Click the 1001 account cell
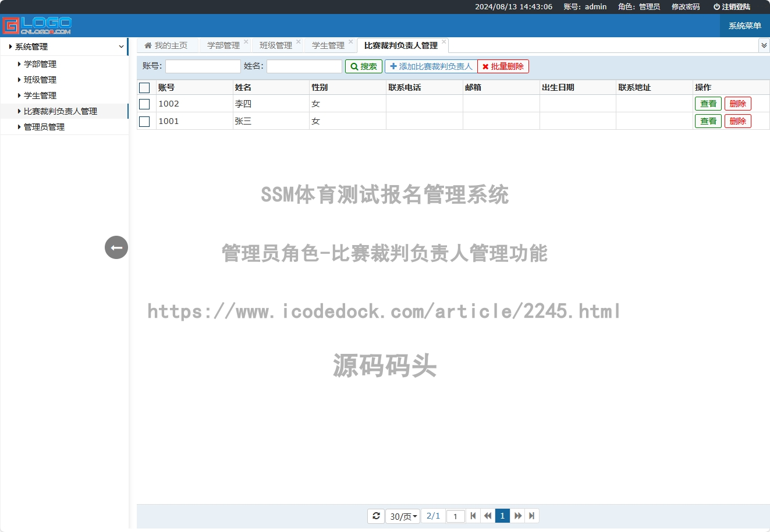The image size is (770, 532). (194, 121)
